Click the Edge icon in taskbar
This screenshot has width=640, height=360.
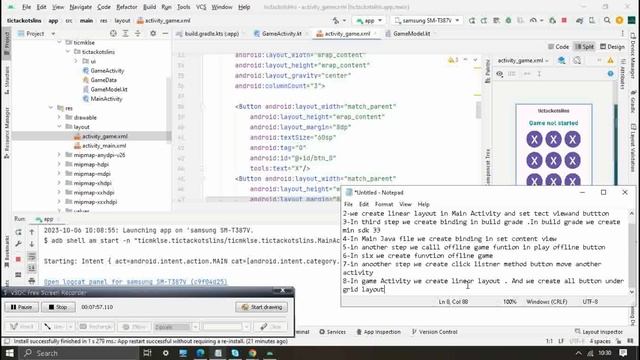[x=200, y=353]
